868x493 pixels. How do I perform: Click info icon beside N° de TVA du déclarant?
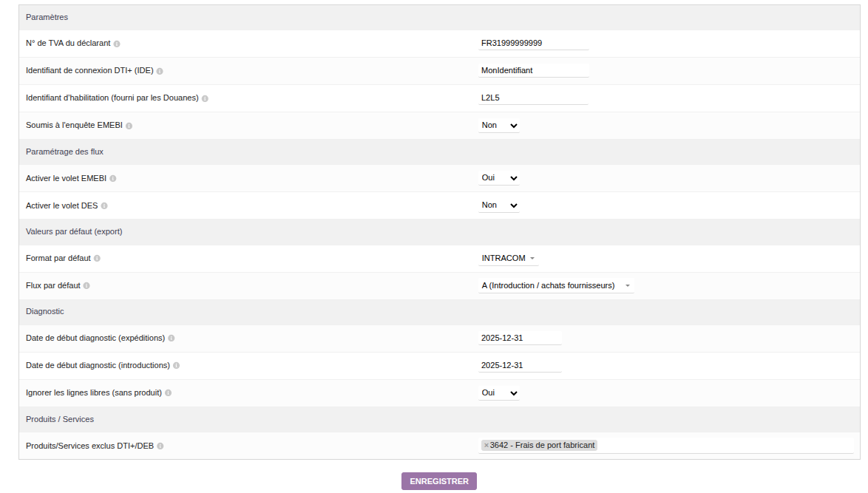[x=117, y=44]
